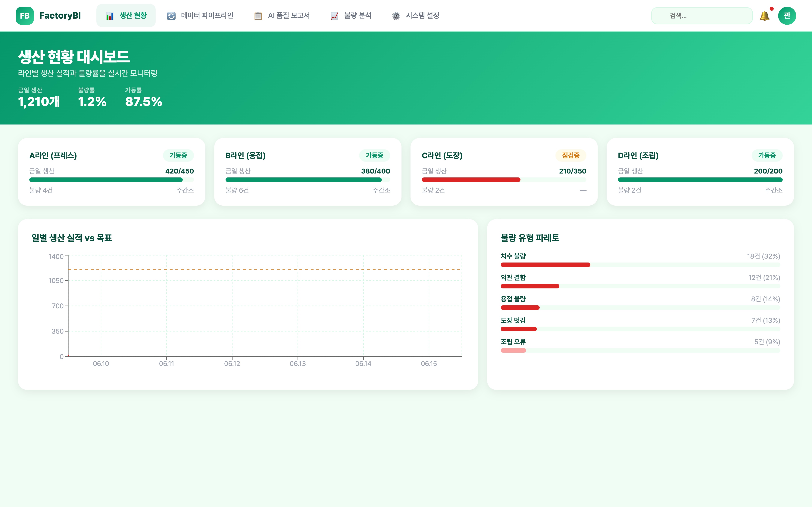Image resolution: width=812 pixels, height=507 pixels.
Task: Click the 점검중 badge on C라인 card
Action: click(570, 155)
